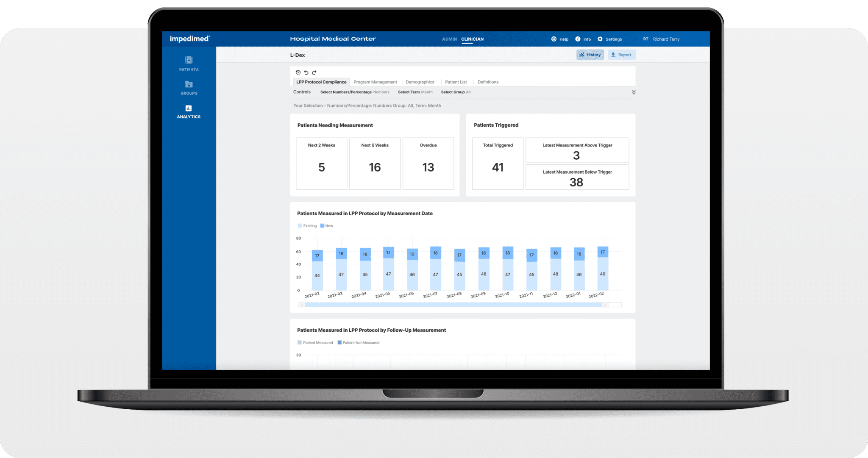Toggle Patient Not Measured legend item
Viewport: 868px width, 458px height.
click(358, 343)
